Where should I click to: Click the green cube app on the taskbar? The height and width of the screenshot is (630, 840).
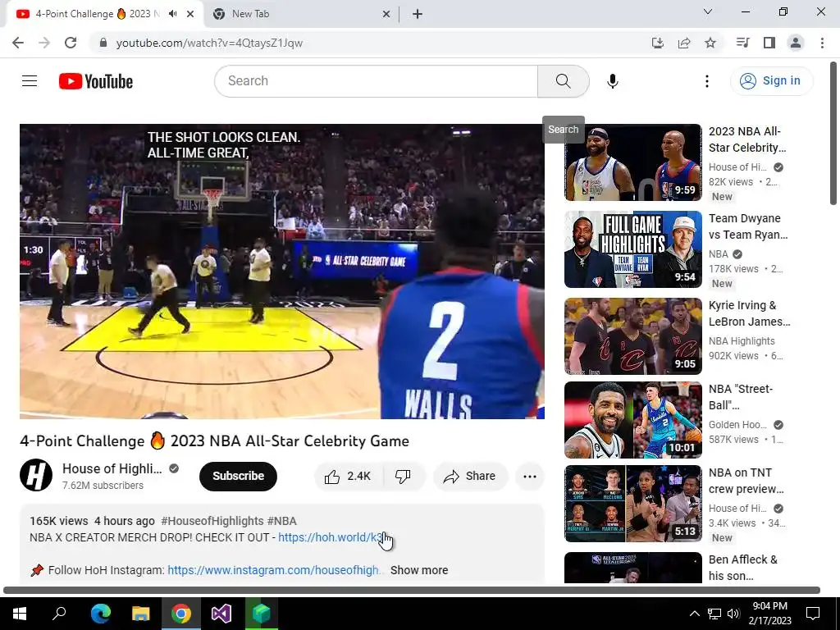click(x=261, y=614)
